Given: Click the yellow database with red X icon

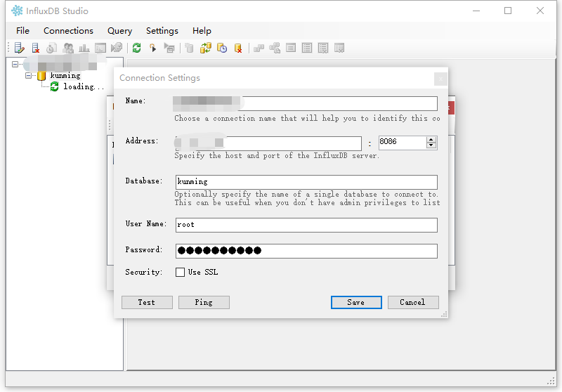Looking at the screenshot, I should [x=238, y=48].
